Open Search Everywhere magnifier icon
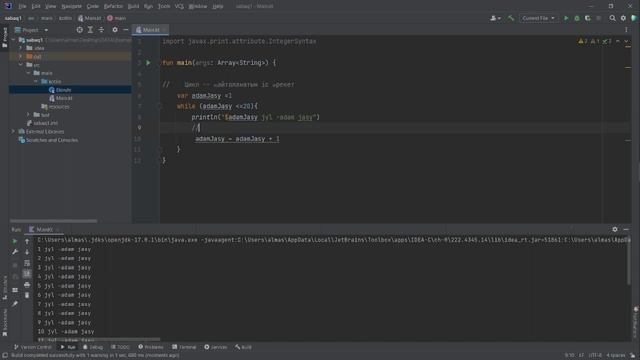The image size is (640, 360). pos(612,18)
